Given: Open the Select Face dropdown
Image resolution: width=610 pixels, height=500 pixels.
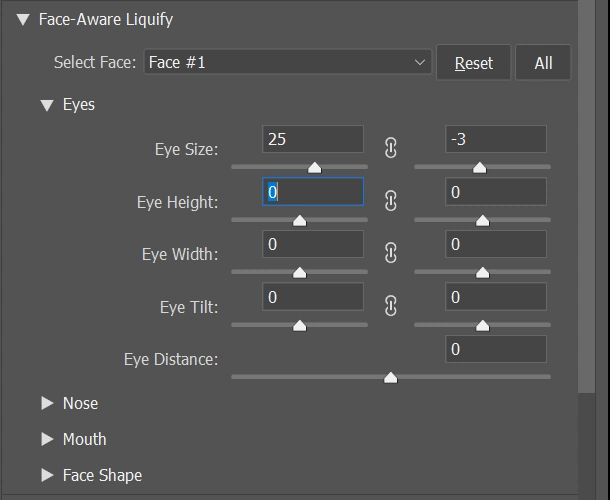Looking at the screenshot, I should coord(287,62).
